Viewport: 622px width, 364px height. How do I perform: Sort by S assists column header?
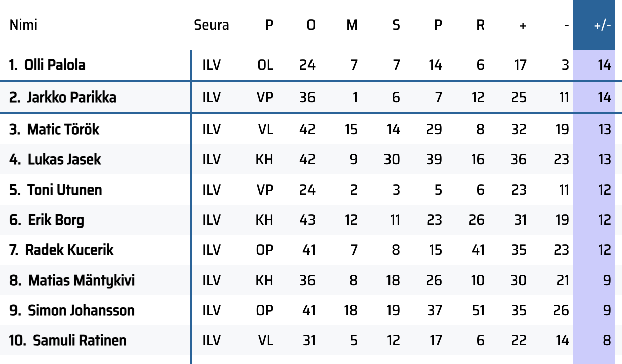point(396,25)
